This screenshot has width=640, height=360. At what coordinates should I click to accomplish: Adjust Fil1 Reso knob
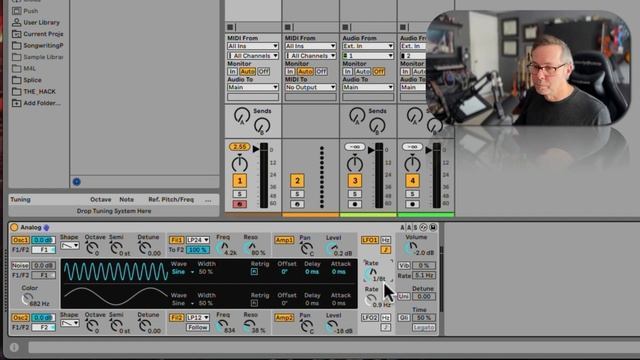249,248
